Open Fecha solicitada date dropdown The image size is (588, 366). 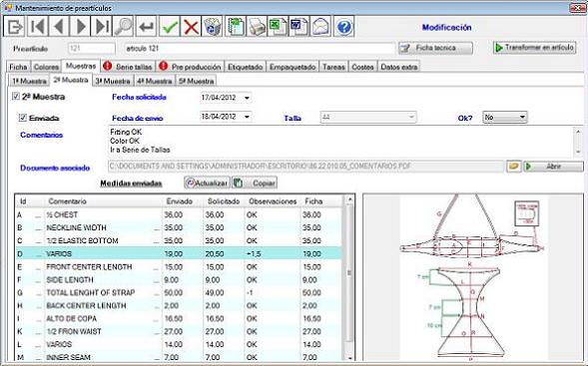pyautogui.click(x=247, y=98)
